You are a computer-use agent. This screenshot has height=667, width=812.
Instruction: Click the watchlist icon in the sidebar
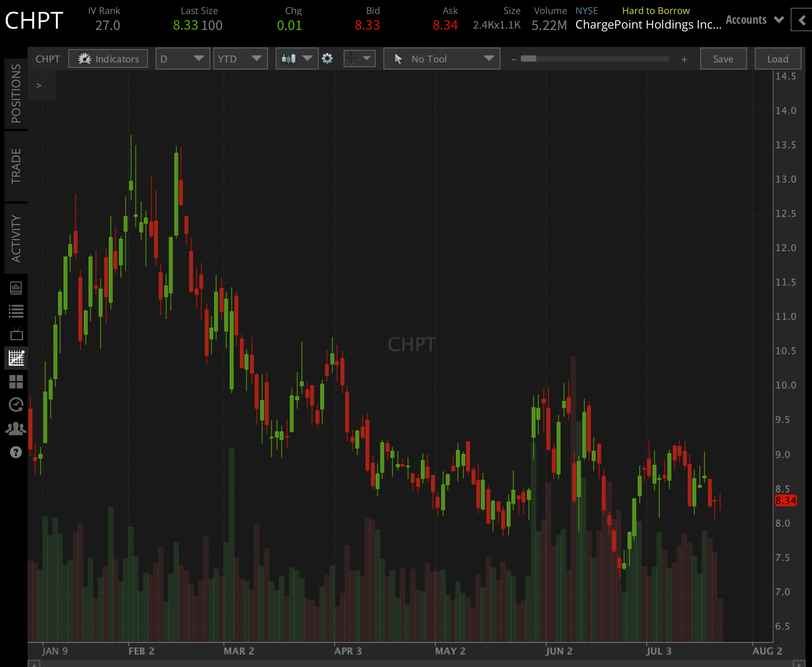click(16, 311)
